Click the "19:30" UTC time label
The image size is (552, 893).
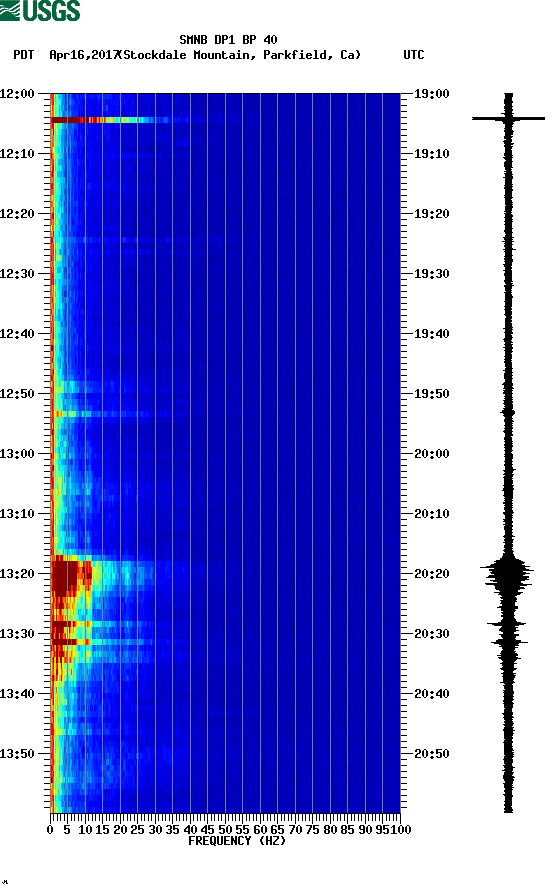pos(432,273)
